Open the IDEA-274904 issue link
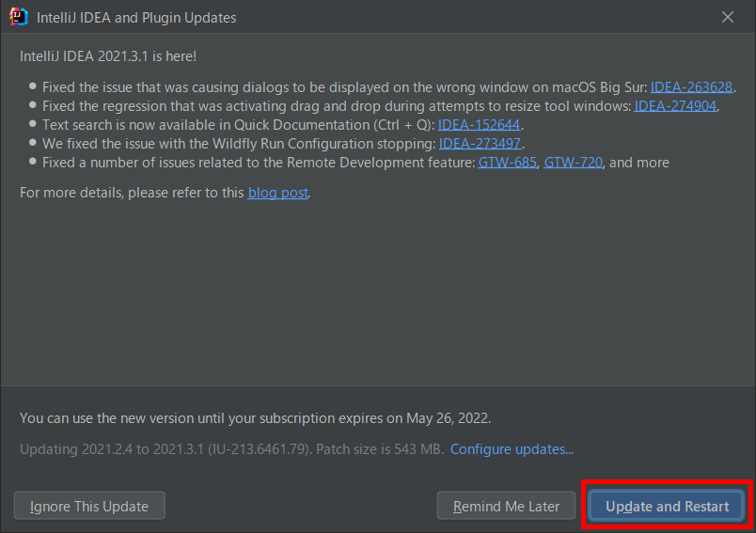 tap(675, 106)
